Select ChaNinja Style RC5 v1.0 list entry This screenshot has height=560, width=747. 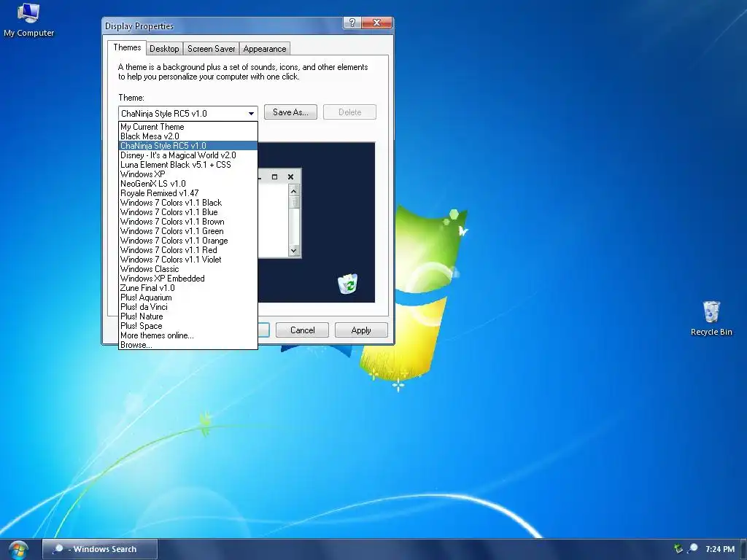pyautogui.click(x=187, y=146)
